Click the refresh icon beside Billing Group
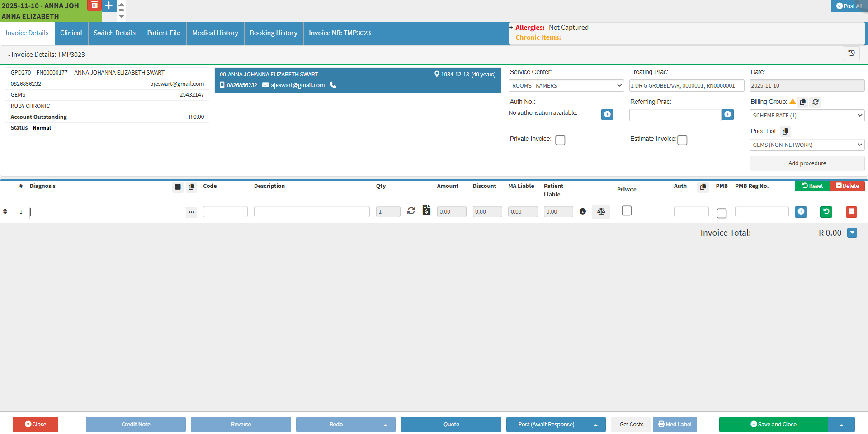 (816, 102)
